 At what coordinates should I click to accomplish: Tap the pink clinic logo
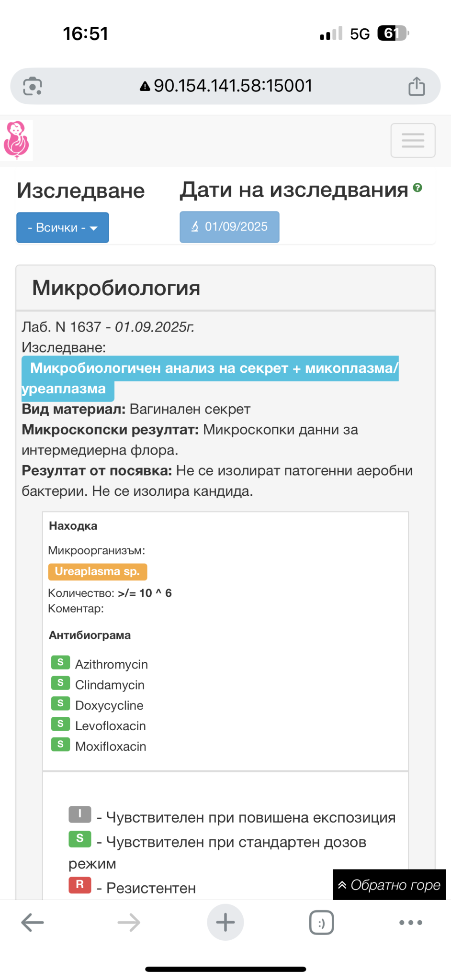pos(17,140)
